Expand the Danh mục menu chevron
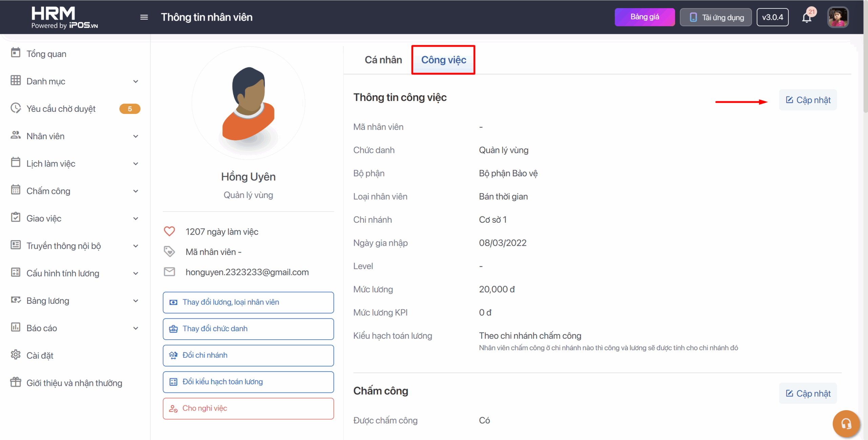This screenshot has width=868, height=440. click(x=136, y=81)
